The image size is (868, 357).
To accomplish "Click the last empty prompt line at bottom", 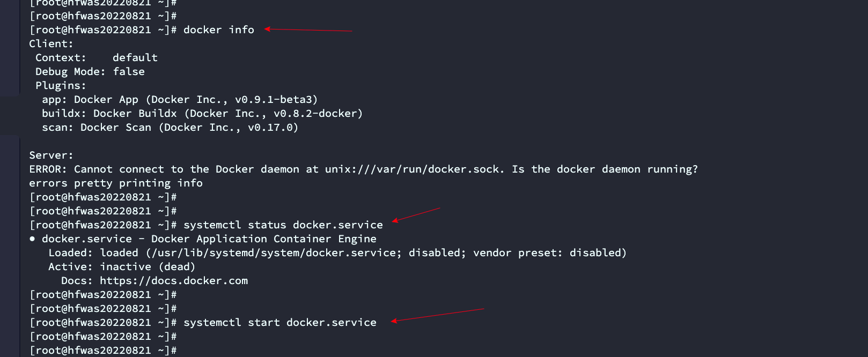I will coord(103,351).
